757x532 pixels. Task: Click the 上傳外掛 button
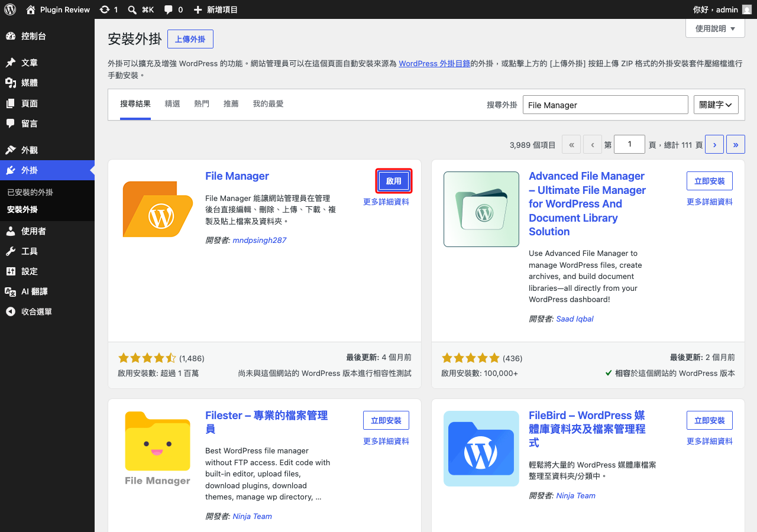[x=190, y=39]
